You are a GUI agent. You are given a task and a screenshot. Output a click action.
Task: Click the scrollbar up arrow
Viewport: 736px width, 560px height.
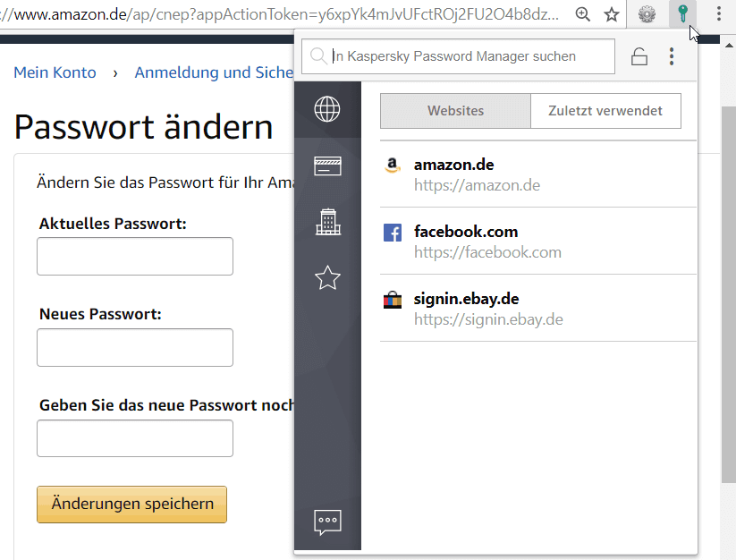pyautogui.click(x=729, y=46)
